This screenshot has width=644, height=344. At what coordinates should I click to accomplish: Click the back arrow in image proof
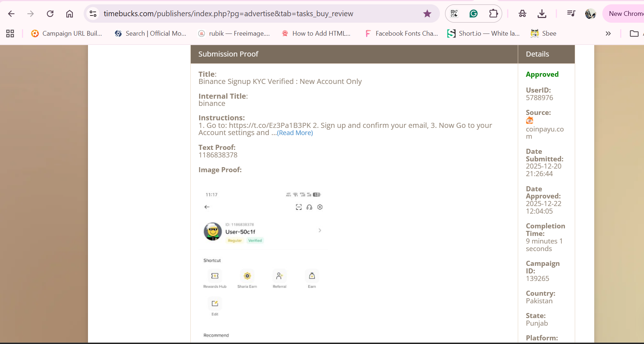coord(207,207)
